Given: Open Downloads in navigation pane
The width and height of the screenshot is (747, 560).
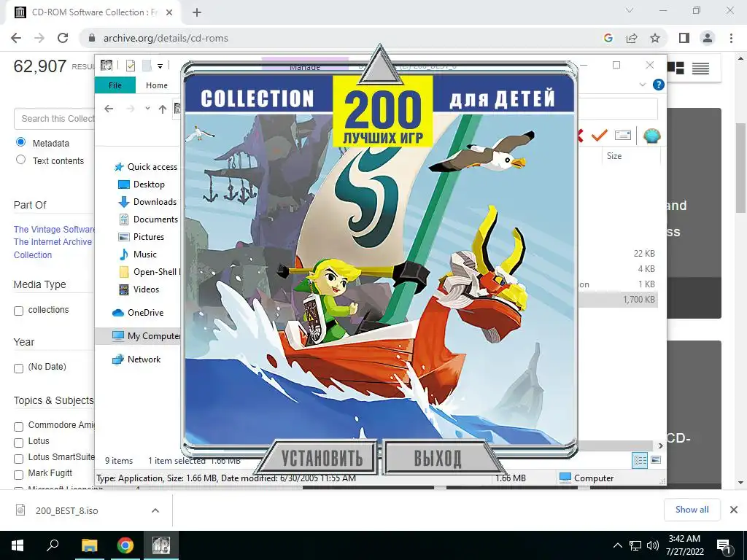Looking at the screenshot, I should (x=155, y=202).
